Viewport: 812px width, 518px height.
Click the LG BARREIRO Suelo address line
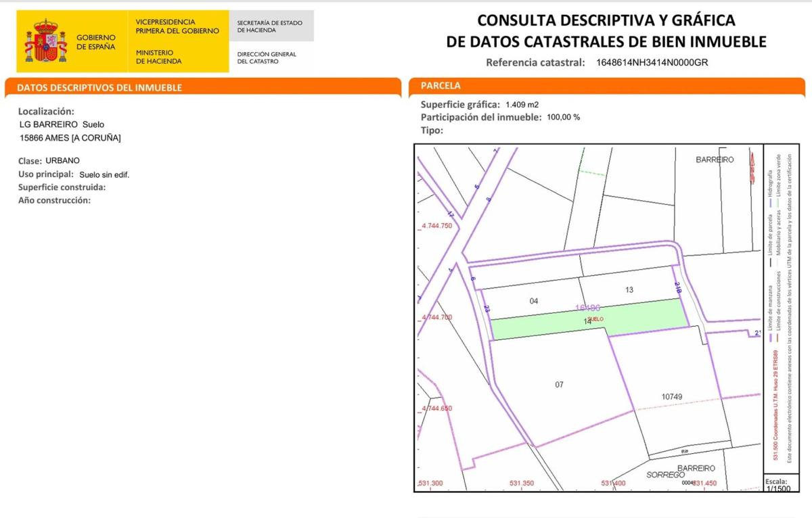click(62, 124)
